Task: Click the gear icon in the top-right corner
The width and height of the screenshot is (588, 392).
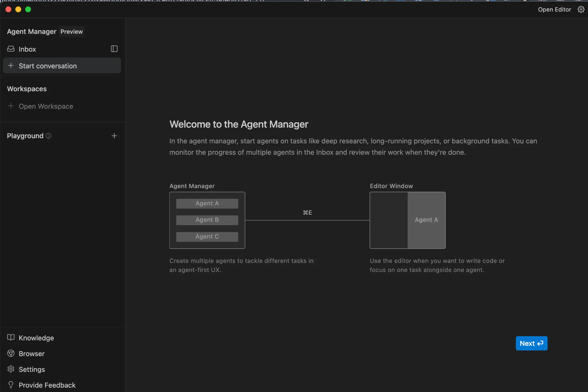Action: point(581,9)
